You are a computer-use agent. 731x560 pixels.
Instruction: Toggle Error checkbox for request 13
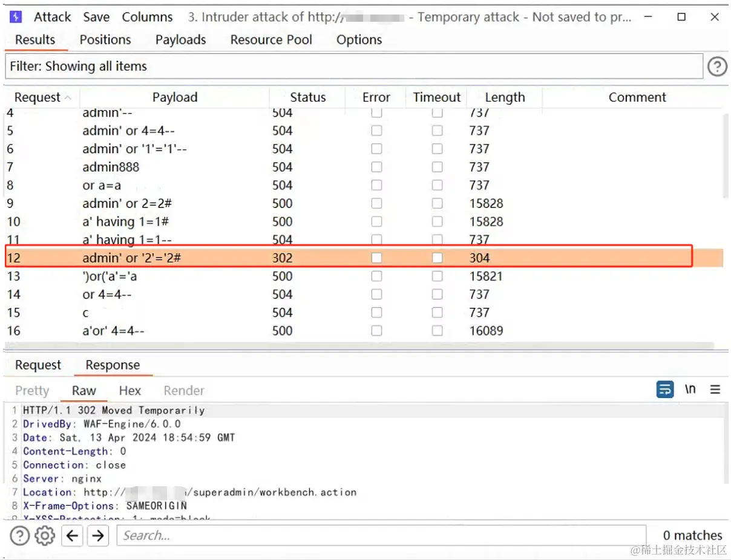(x=376, y=276)
